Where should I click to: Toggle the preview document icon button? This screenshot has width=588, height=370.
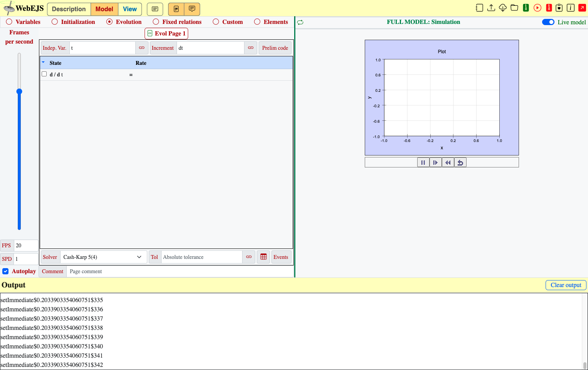point(176,9)
